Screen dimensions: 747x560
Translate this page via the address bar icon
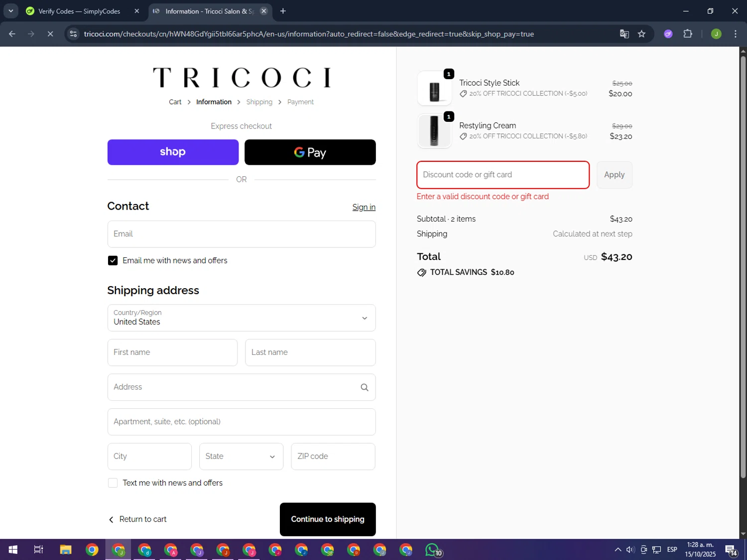pyautogui.click(x=624, y=34)
